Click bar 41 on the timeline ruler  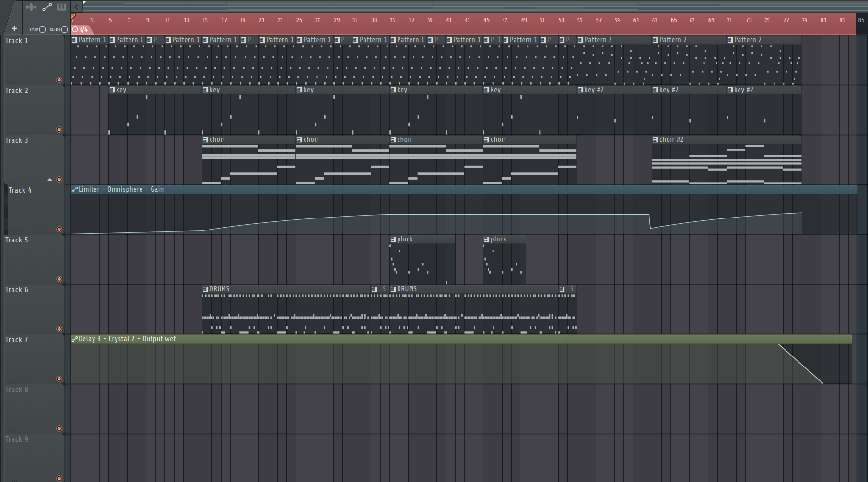point(448,20)
